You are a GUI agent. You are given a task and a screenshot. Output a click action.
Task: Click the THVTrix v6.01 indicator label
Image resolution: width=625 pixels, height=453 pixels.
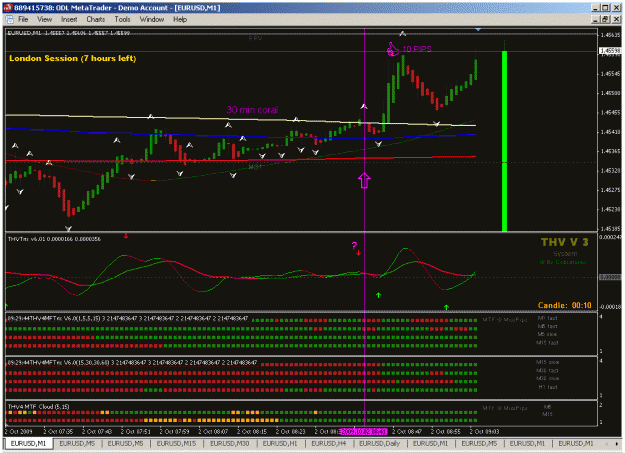(54, 239)
